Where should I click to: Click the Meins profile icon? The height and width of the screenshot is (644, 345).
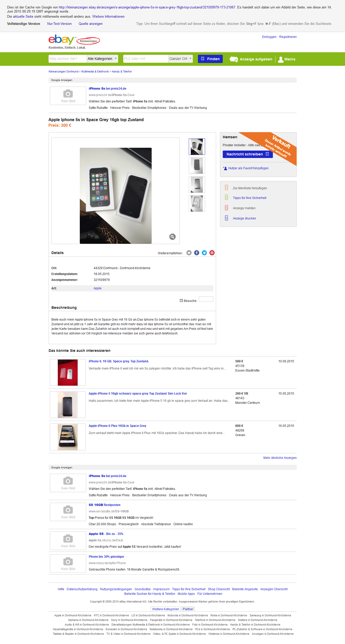pyautogui.click(x=281, y=59)
